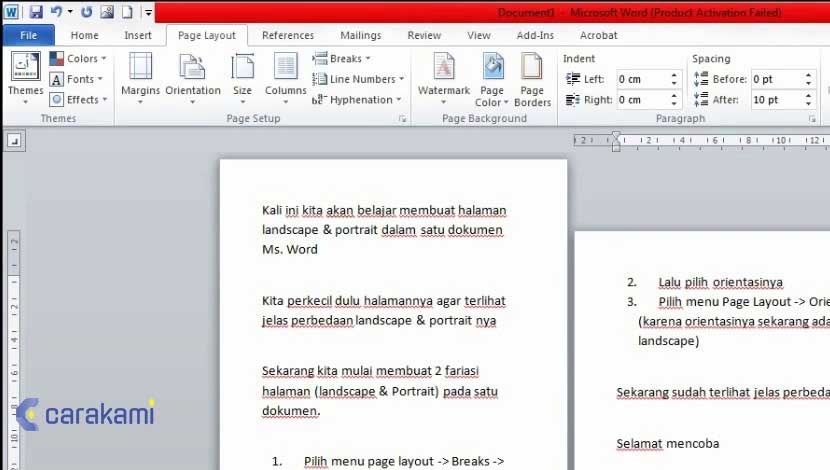Image resolution: width=830 pixels, height=470 pixels.
Task: Open Hyphenation options
Action: [357, 100]
